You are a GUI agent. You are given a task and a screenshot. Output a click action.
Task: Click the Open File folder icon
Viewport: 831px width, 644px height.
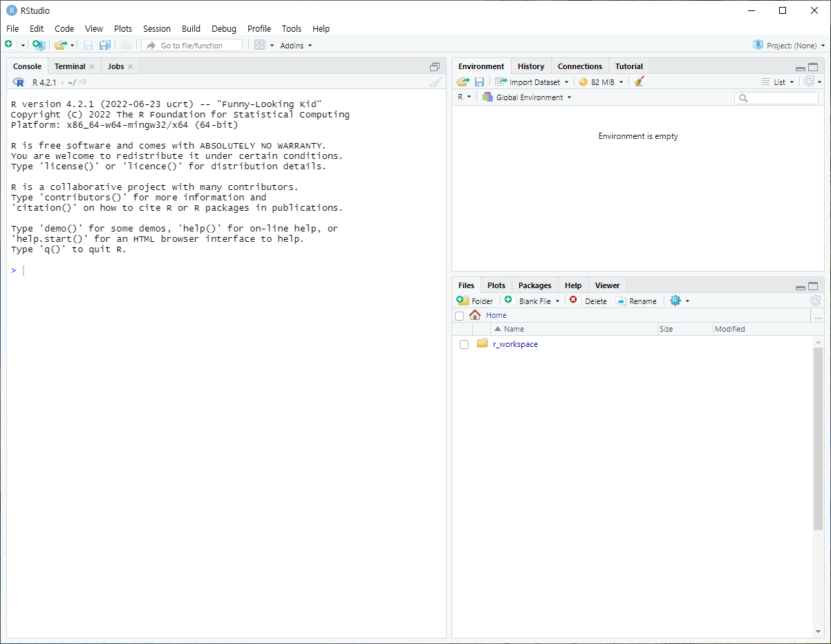pyautogui.click(x=60, y=45)
